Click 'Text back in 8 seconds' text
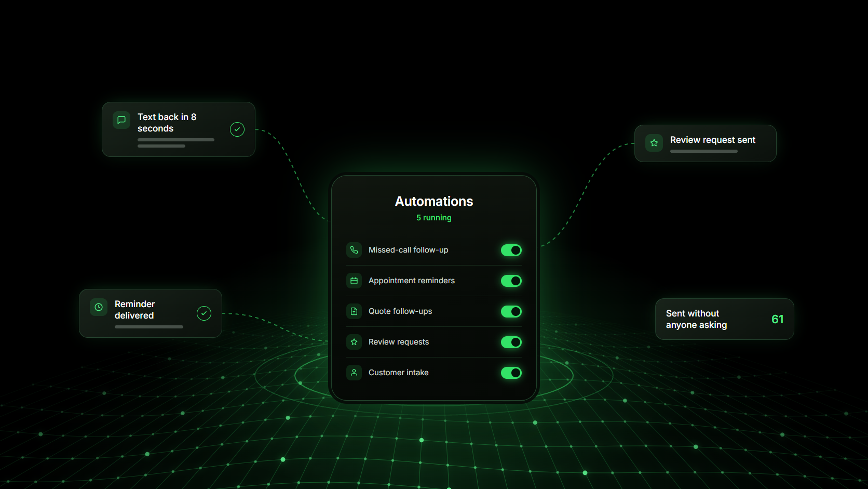Image resolution: width=868 pixels, height=489 pixels. tap(167, 123)
